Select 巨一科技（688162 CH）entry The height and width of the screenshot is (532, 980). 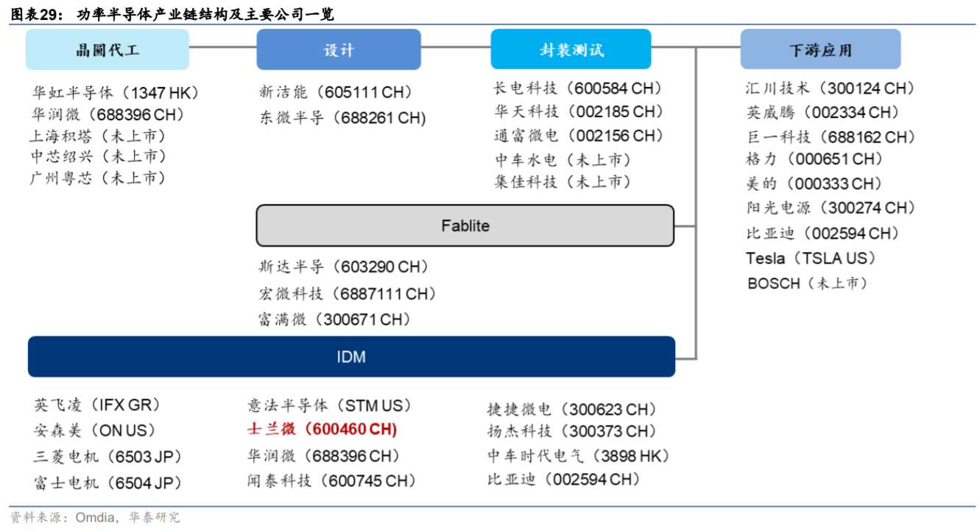coord(831,137)
